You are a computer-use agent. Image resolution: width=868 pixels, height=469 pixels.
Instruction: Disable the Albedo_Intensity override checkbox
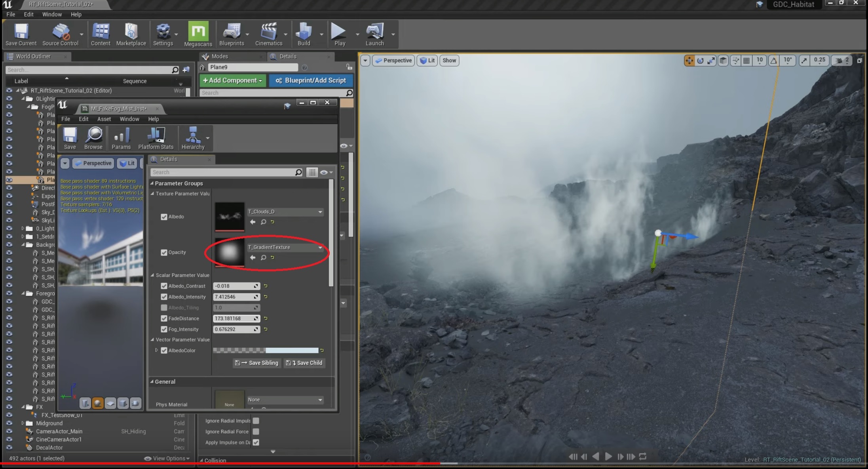point(164,297)
